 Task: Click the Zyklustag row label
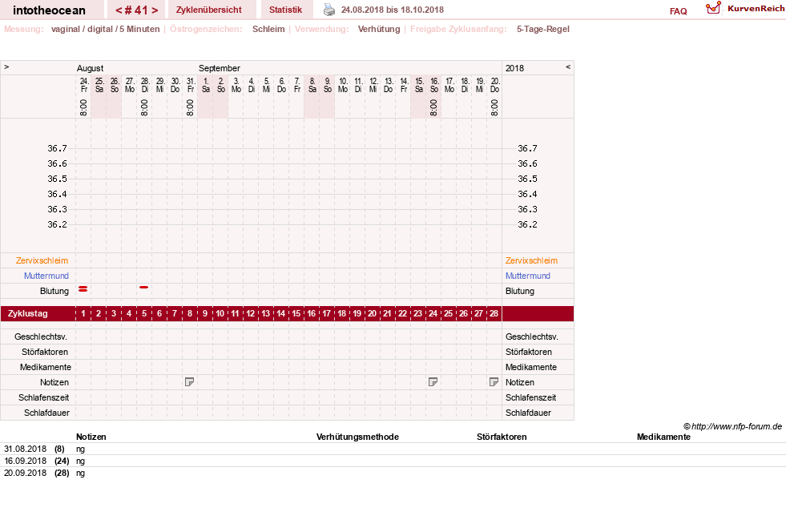[x=27, y=313]
